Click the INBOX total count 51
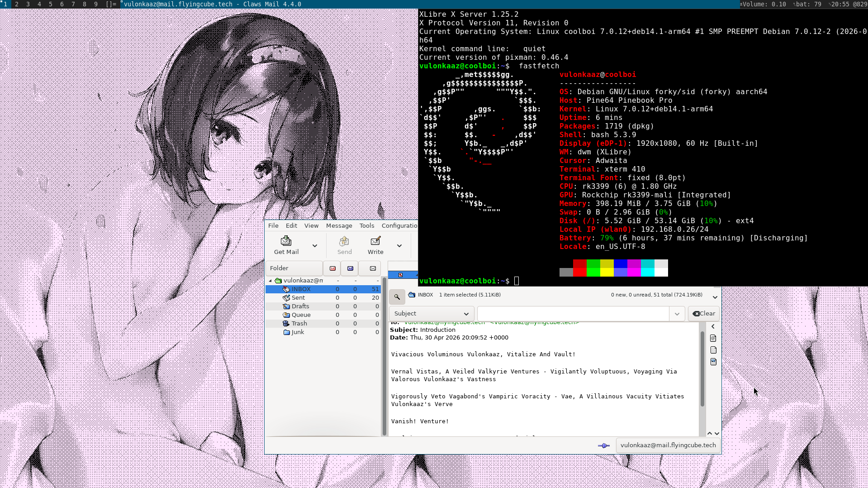Viewport: 868px width, 488px height. tap(375, 289)
